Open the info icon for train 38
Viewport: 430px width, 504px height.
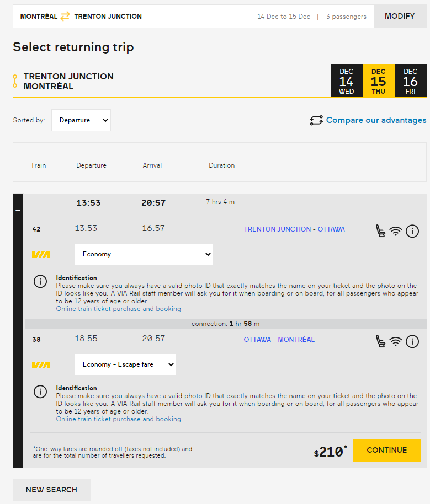pyautogui.click(x=412, y=342)
